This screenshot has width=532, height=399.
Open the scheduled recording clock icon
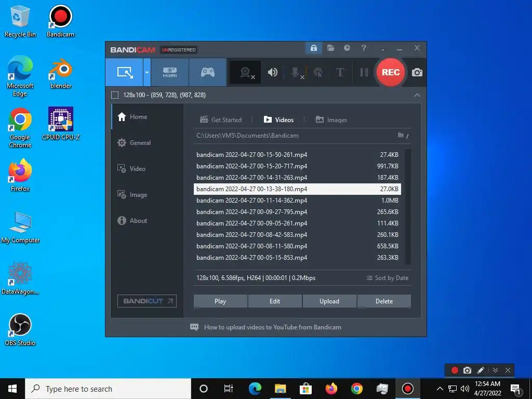tap(347, 48)
